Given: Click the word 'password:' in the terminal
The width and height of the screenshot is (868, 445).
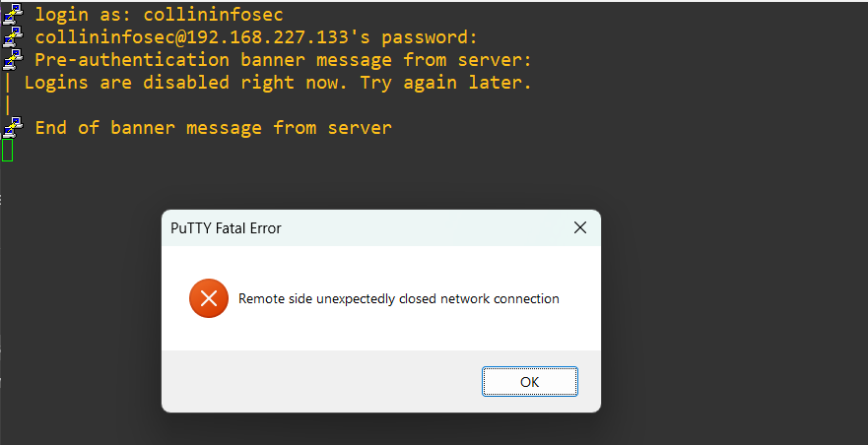Looking at the screenshot, I should 430,38.
